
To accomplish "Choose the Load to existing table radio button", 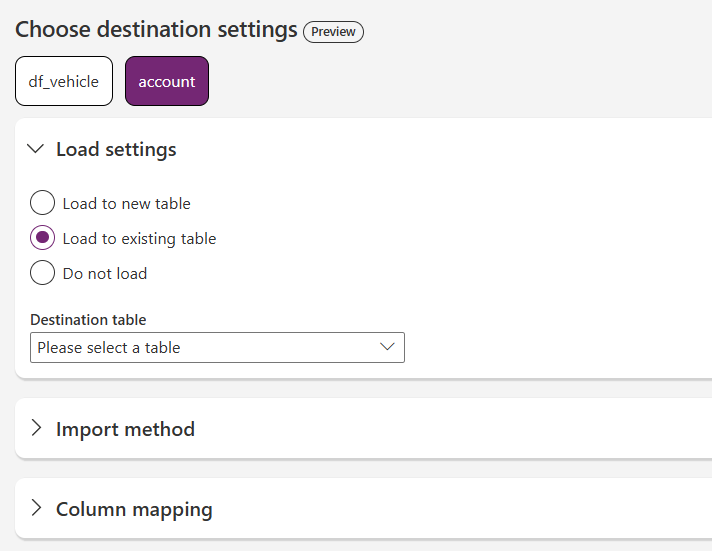I will [42, 238].
